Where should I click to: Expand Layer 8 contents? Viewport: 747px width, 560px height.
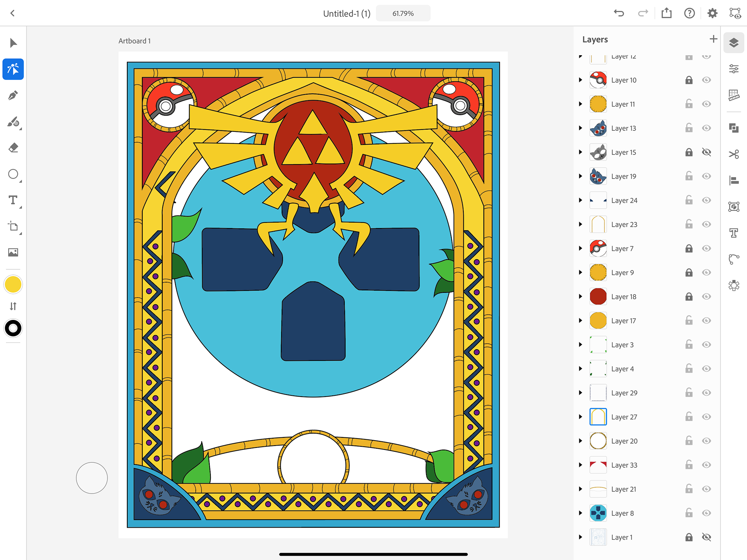(x=580, y=513)
